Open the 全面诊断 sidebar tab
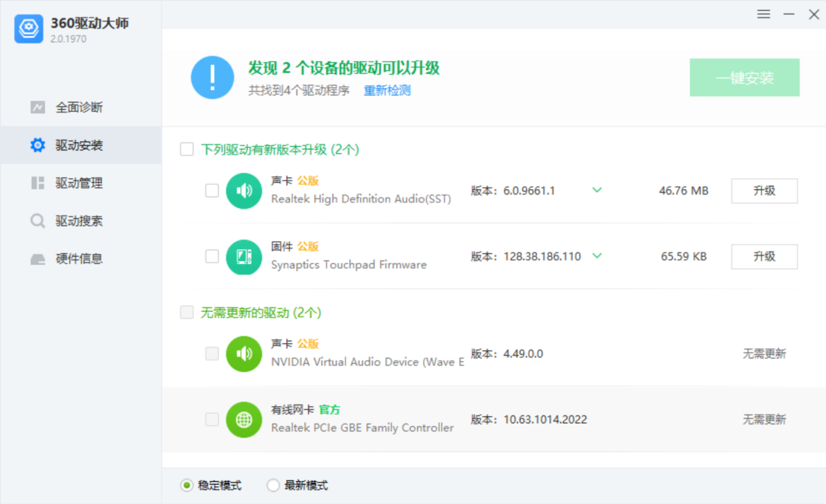Viewport: 826px width, 504px height. pyautogui.click(x=81, y=107)
